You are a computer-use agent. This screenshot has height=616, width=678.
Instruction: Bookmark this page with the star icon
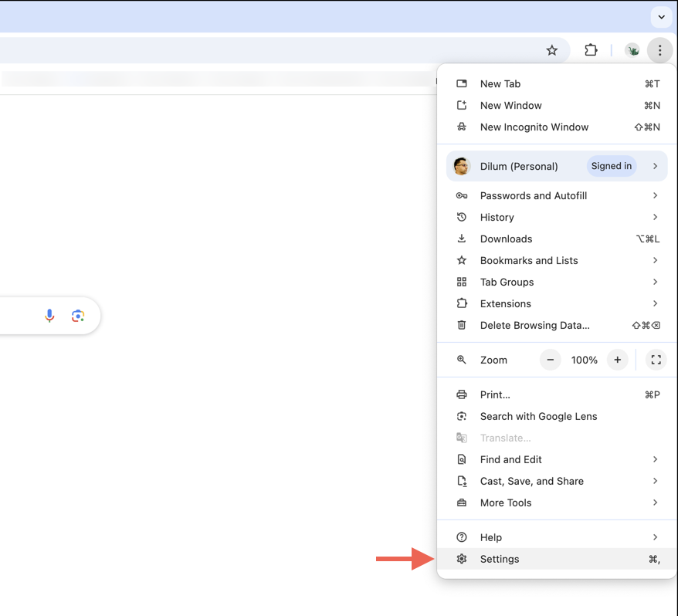[551, 50]
